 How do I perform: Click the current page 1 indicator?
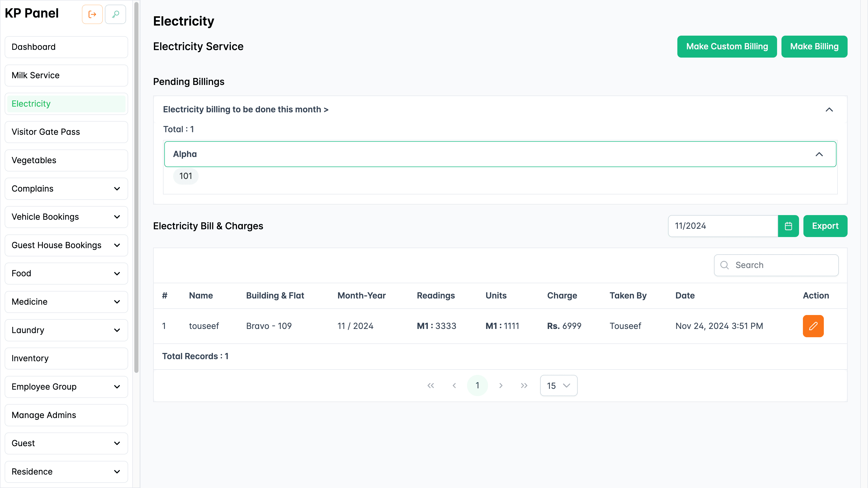[477, 385]
